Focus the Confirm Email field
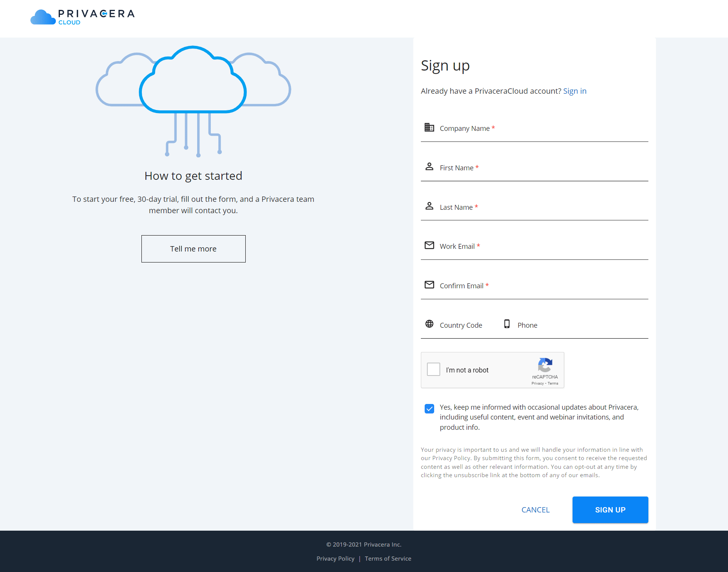The width and height of the screenshot is (728, 572). coord(535,286)
